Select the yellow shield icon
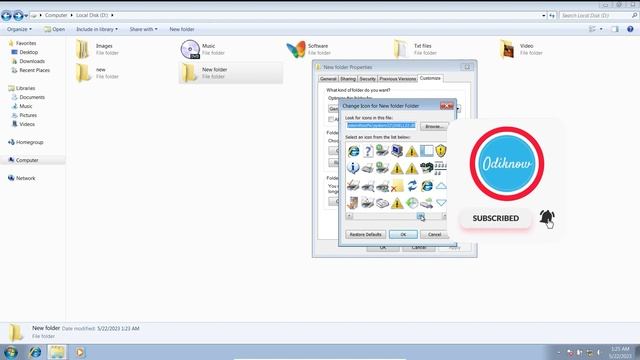640x360 pixels. point(441,151)
